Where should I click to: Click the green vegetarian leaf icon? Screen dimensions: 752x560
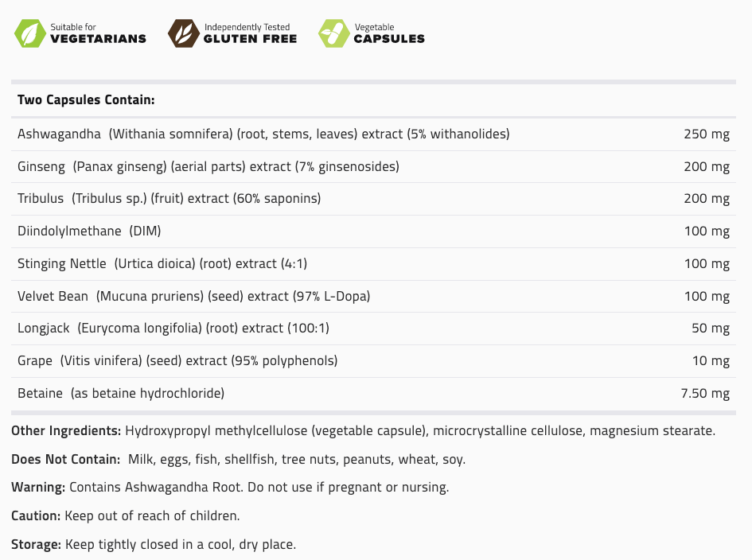(x=30, y=33)
